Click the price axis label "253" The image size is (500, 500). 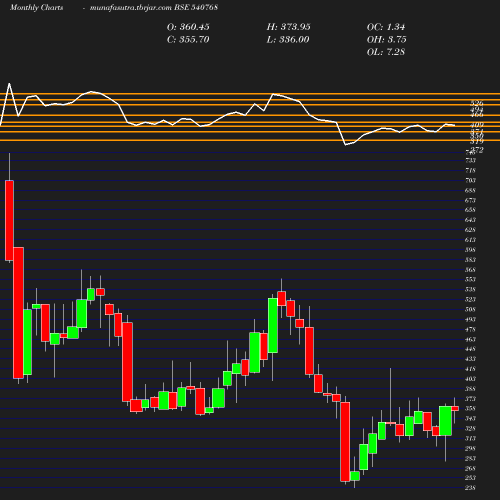pos(470,478)
